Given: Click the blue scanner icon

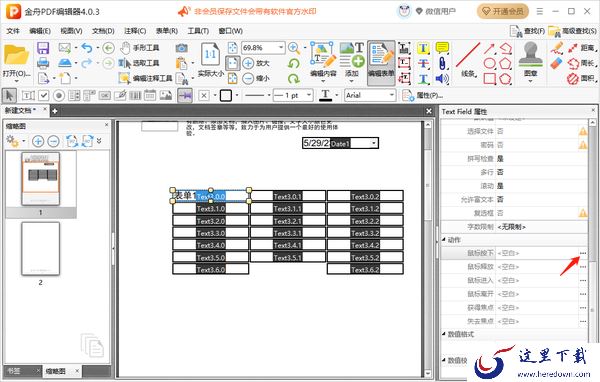Looking at the screenshot, I should (65, 63).
